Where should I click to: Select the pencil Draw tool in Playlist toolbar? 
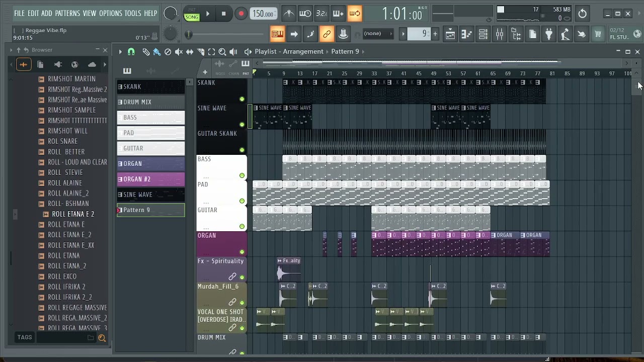click(x=146, y=51)
